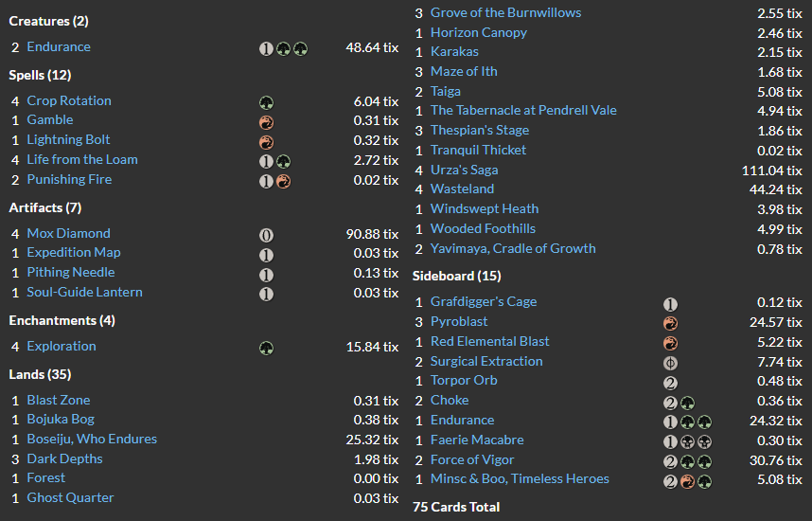Click the red mana icon beside Pyroblast
The image size is (812, 521).
[x=670, y=322]
